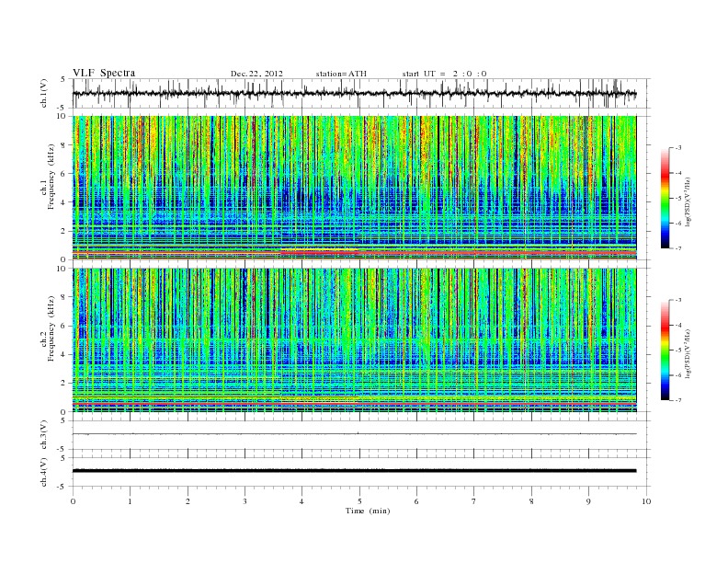Click the "station=ATH" header text
The width and height of the screenshot is (728, 563).
coord(341,74)
